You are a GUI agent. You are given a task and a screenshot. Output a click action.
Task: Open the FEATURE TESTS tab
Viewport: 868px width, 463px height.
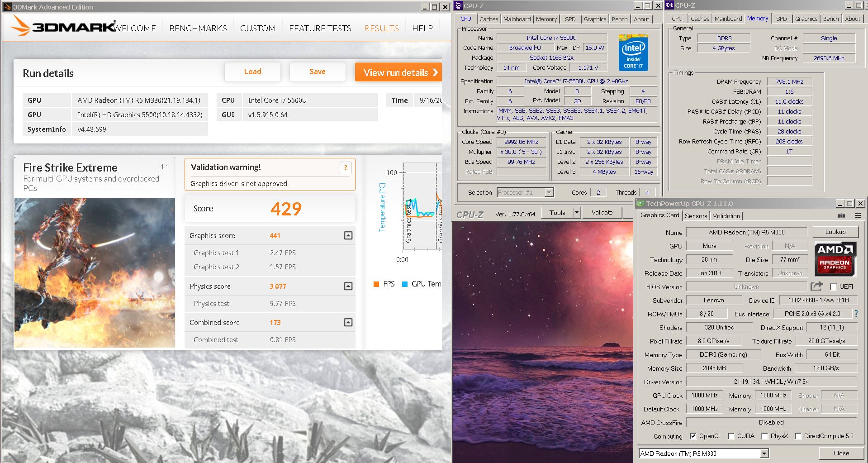(x=320, y=28)
